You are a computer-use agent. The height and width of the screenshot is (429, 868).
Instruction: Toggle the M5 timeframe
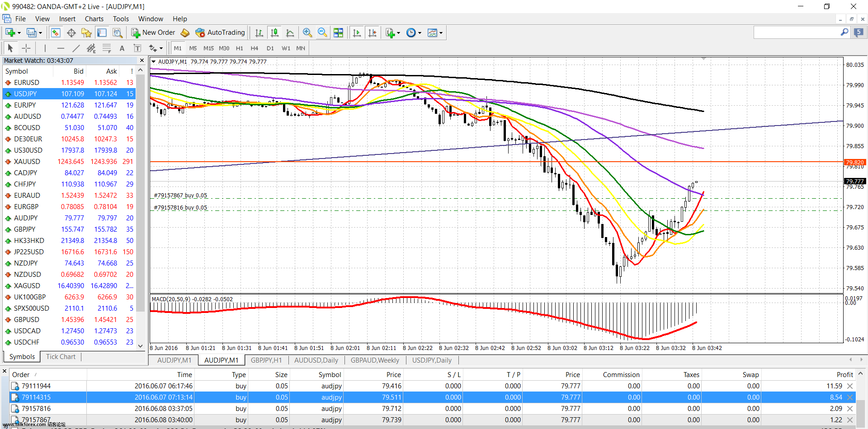(x=193, y=48)
